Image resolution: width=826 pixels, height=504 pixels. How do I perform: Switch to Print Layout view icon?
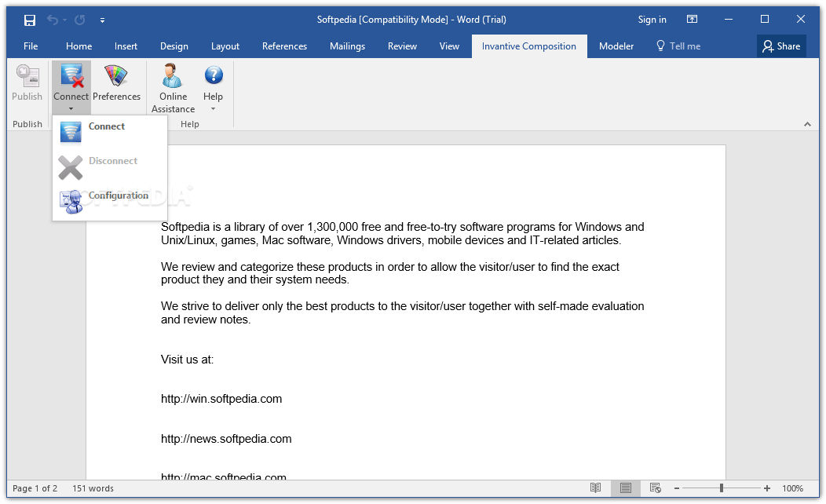(x=625, y=488)
